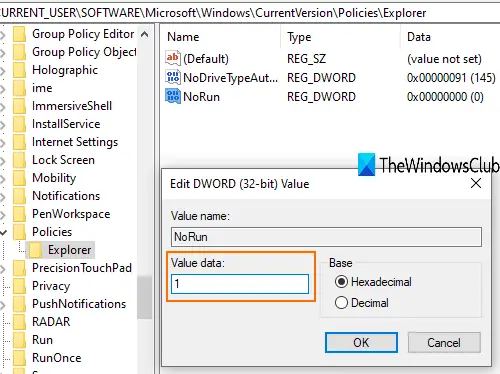Click the tree pane scrollbar thumb
Screen dimensions: 500x374
[x=144, y=297]
